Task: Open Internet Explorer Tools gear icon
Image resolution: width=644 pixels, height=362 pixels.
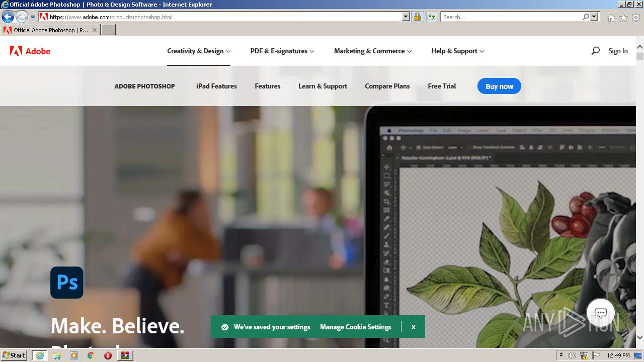Action: coord(636,18)
